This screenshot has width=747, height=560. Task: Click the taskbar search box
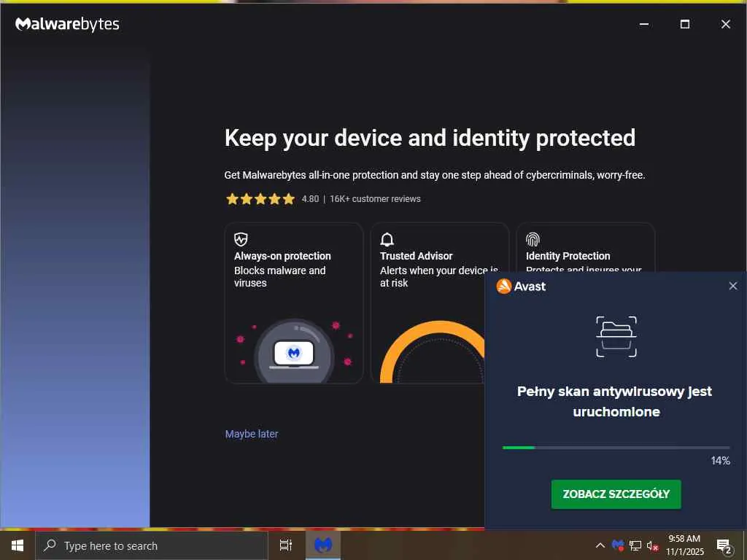pos(152,545)
